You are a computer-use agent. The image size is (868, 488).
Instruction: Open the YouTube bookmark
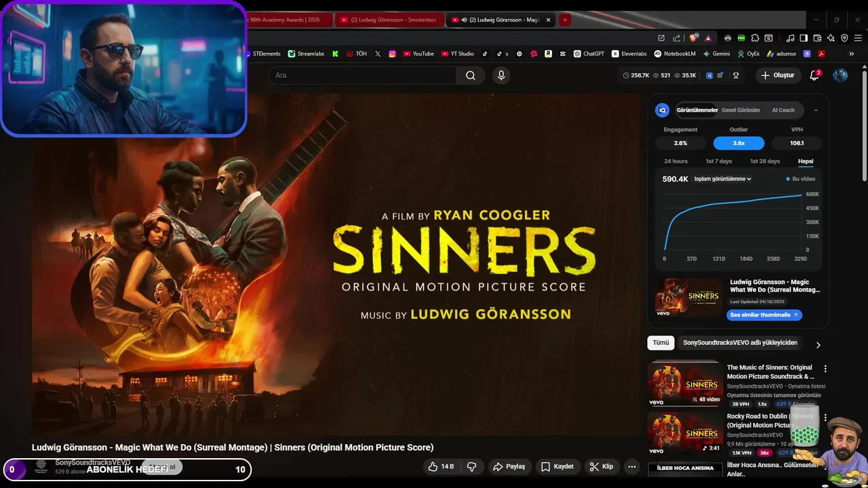pyautogui.click(x=418, y=54)
